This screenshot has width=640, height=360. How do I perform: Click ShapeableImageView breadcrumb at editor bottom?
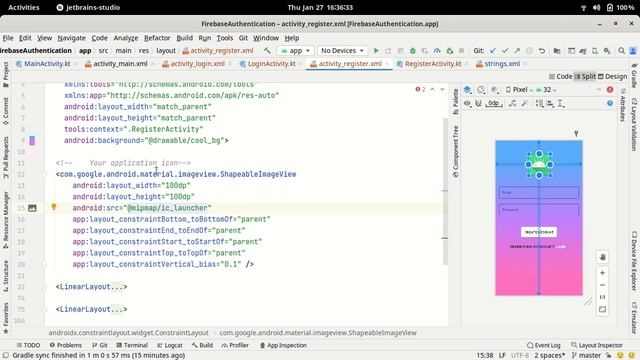[x=318, y=333]
